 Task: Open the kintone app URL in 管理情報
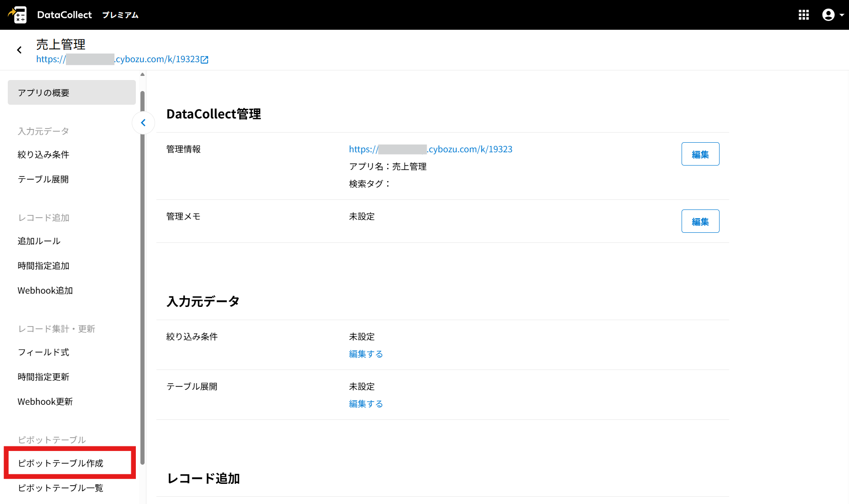click(x=430, y=149)
